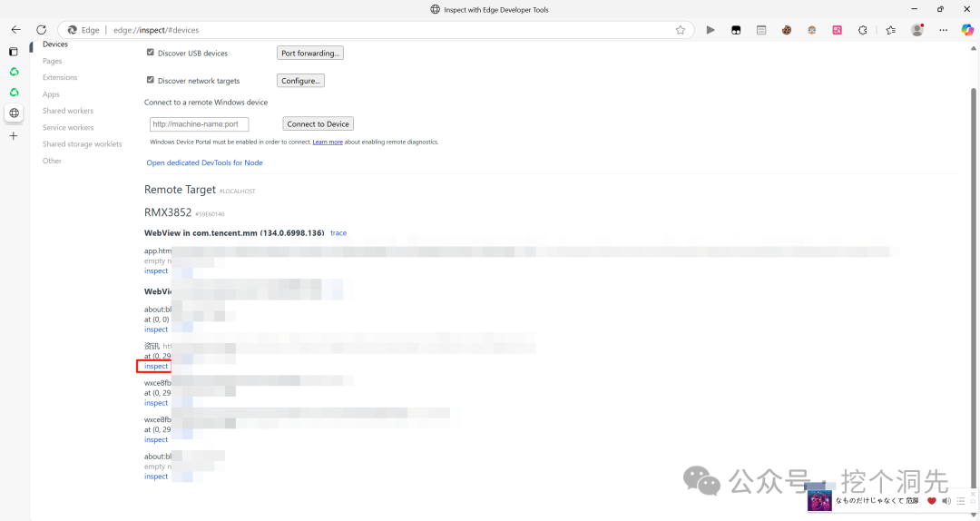
Task: Click the Port forwarding button
Action: tap(310, 54)
